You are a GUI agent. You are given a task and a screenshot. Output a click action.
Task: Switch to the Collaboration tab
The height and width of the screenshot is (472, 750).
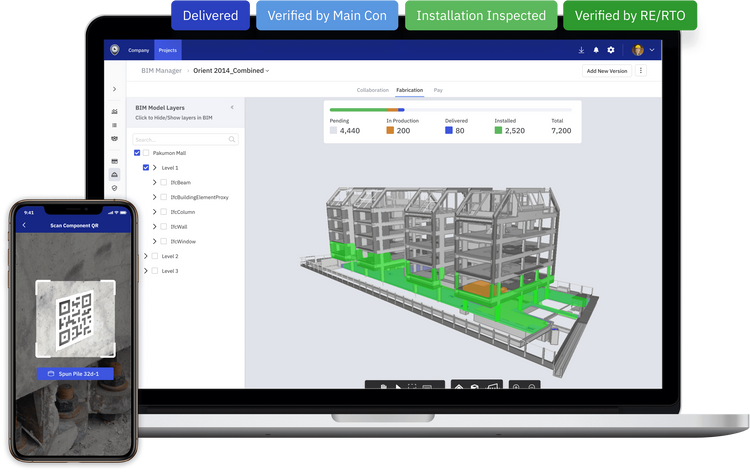(x=372, y=90)
